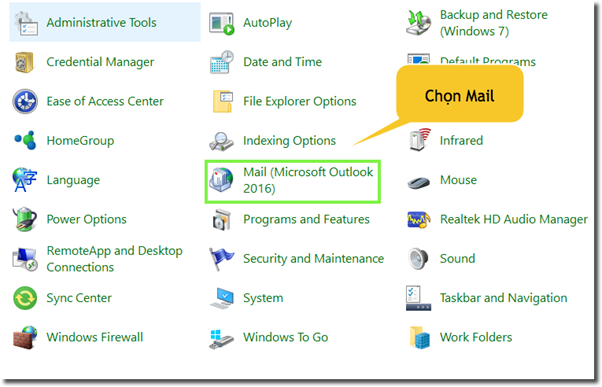Open Date and Time link

tap(283, 62)
